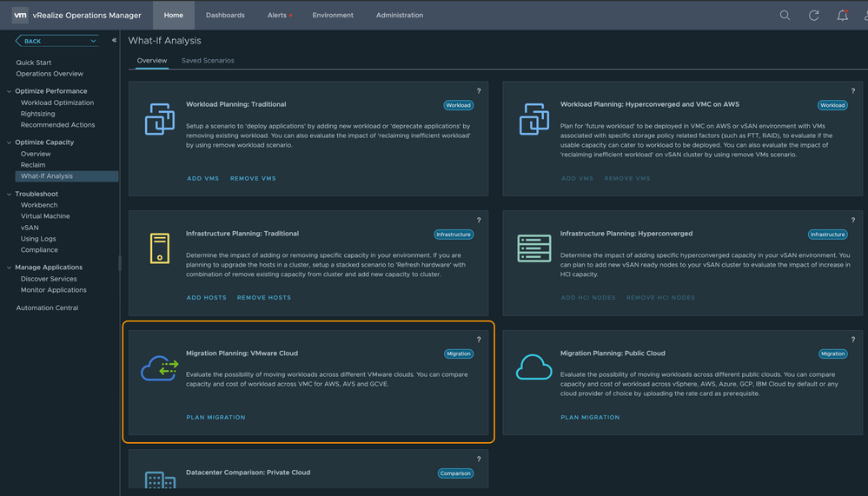Open the Administration menu
Viewport: 868px width, 496px height.
[x=400, y=15]
